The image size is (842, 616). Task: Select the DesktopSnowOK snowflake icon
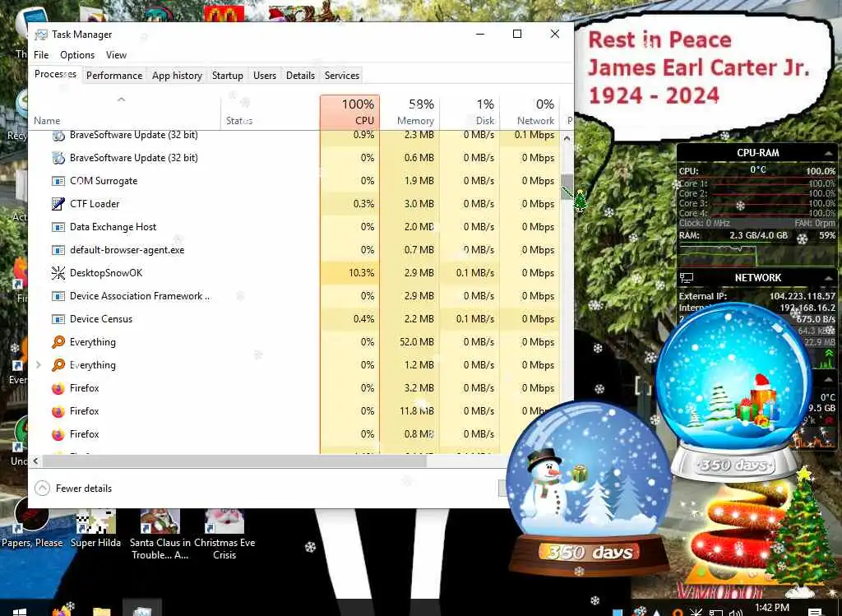(x=58, y=273)
